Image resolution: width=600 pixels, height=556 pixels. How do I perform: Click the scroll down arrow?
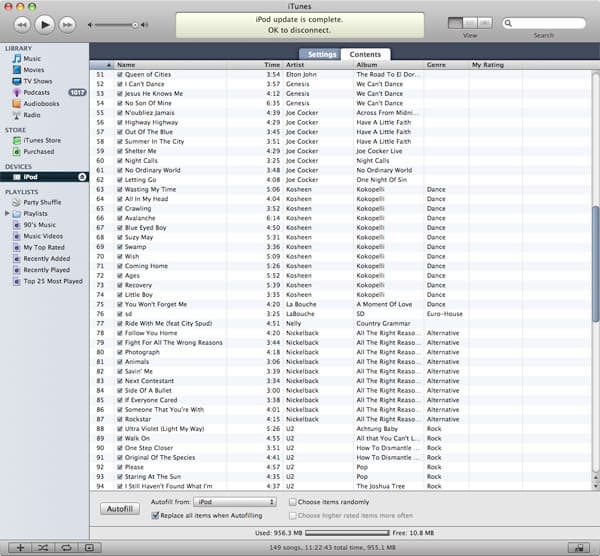pos(595,486)
